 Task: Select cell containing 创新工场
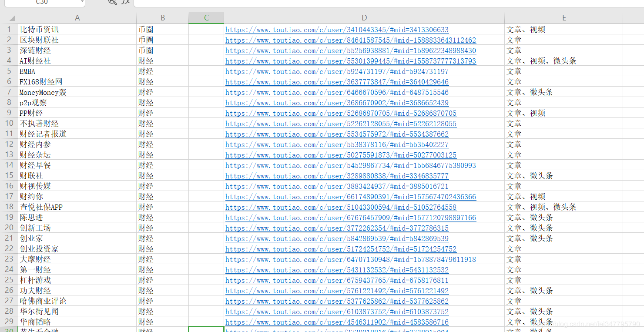pos(77,228)
